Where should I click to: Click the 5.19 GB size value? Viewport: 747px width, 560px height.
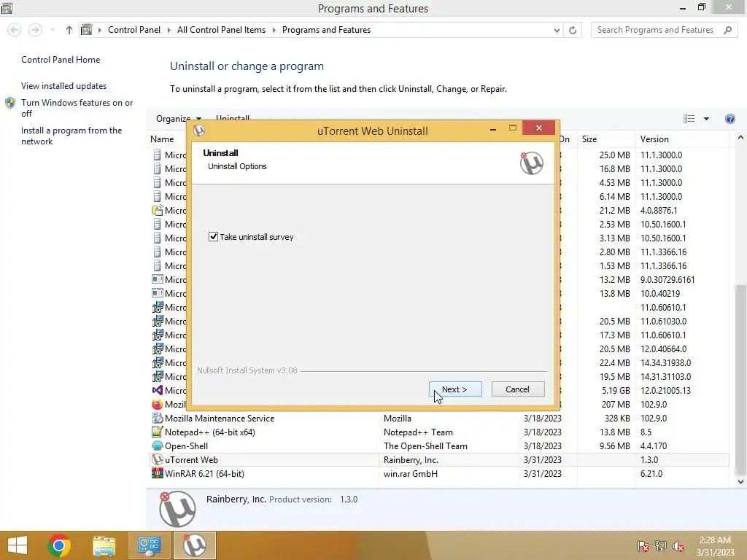(x=616, y=391)
